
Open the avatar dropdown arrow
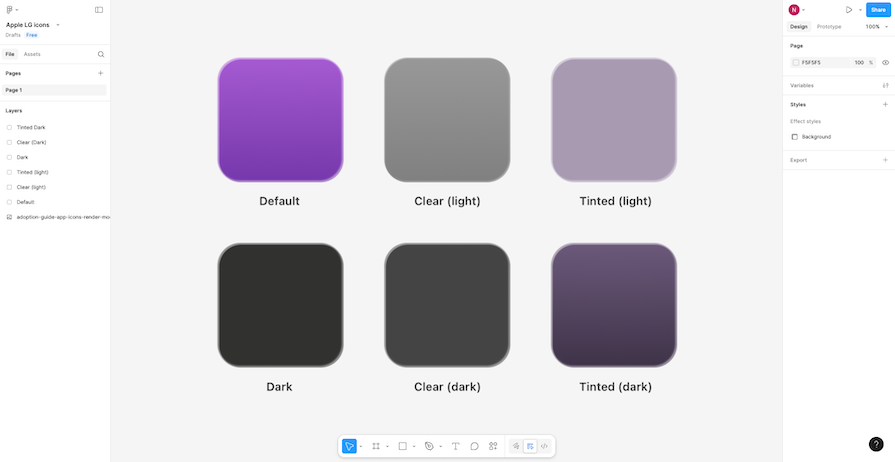point(804,10)
